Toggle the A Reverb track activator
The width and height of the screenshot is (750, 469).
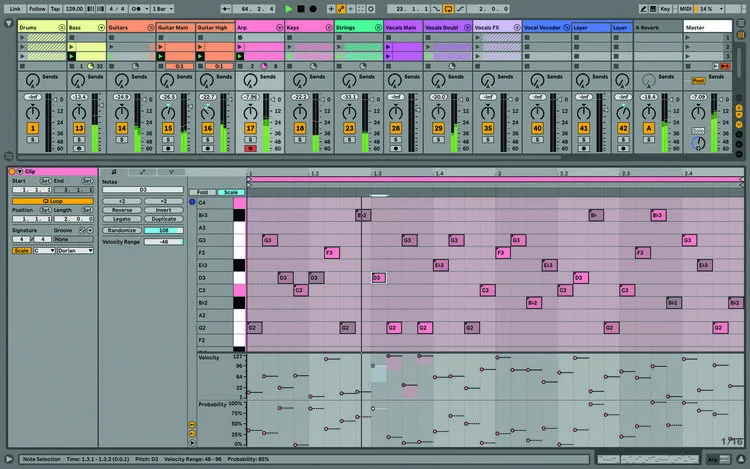(649, 128)
